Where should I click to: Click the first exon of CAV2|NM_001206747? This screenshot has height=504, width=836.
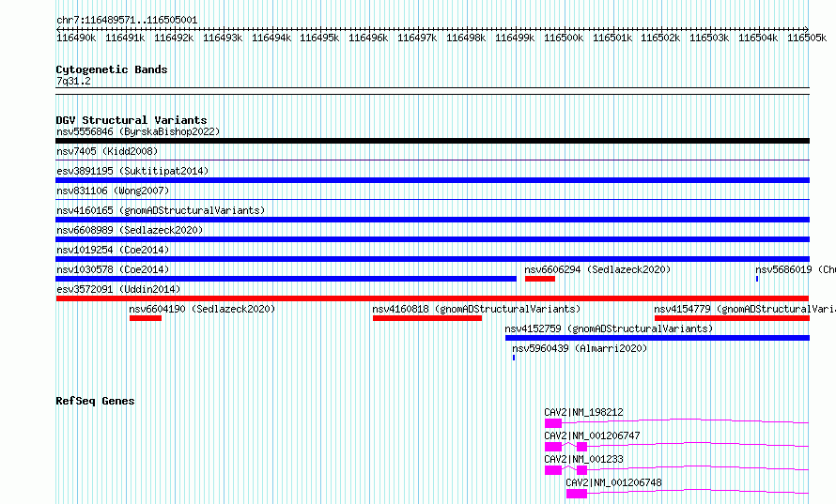click(553, 447)
